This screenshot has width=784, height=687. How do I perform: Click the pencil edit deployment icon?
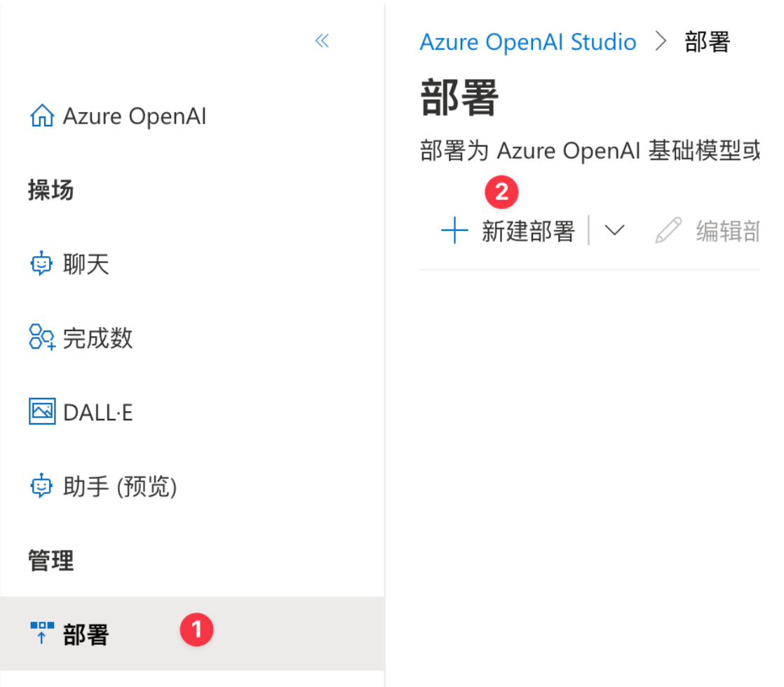point(668,230)
